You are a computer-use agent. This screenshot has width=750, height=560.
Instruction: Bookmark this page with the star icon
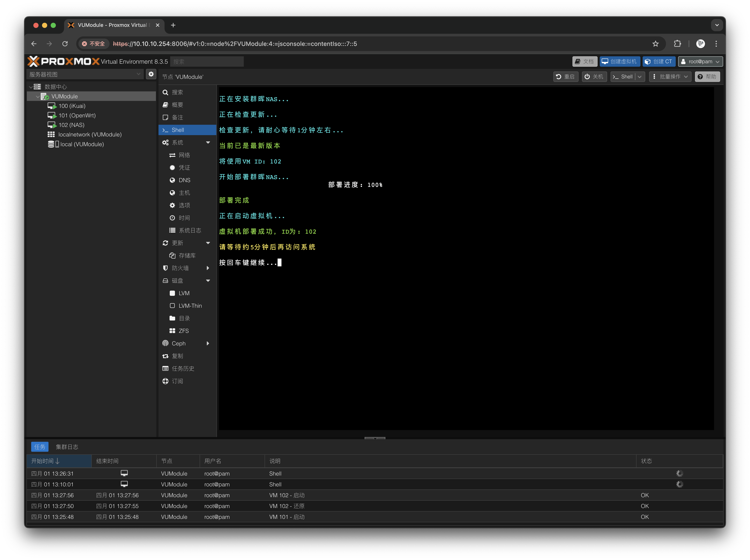click(x=655, y=44)
